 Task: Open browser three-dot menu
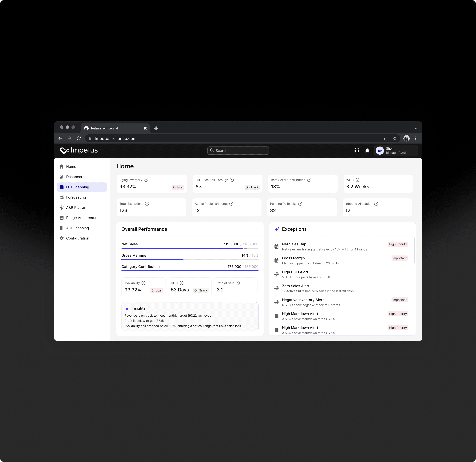point(416,138)
